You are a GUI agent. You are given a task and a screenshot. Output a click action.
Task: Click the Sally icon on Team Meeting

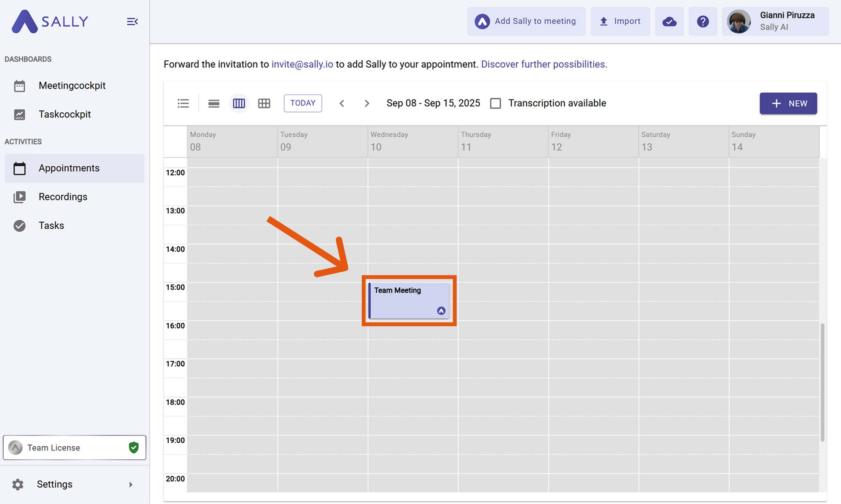pos(441,311)
